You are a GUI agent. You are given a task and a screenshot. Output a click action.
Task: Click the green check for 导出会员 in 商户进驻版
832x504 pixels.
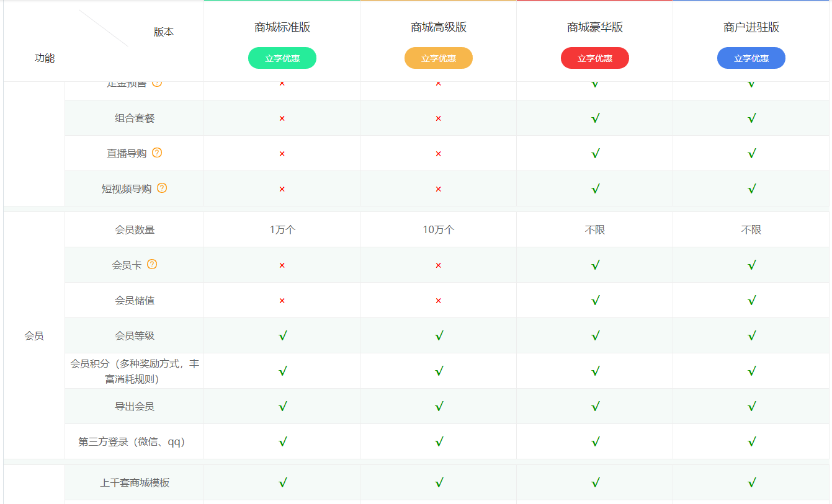(752, 407)
